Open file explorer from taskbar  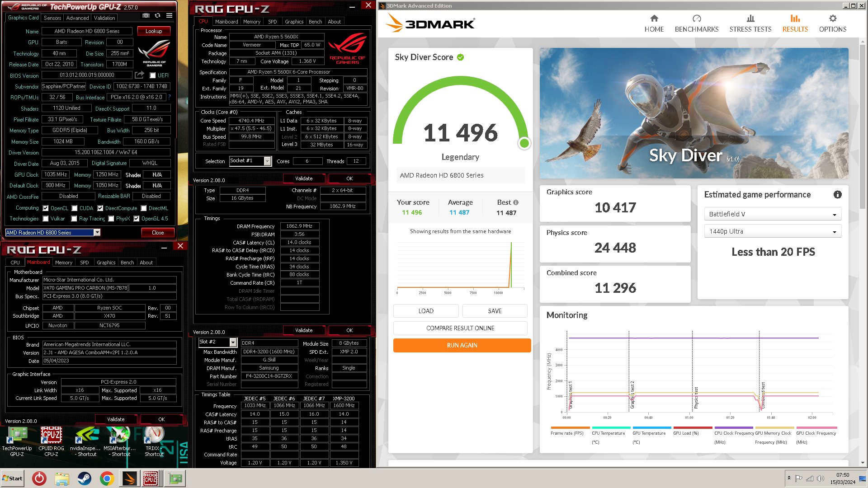tap(62, 478)
